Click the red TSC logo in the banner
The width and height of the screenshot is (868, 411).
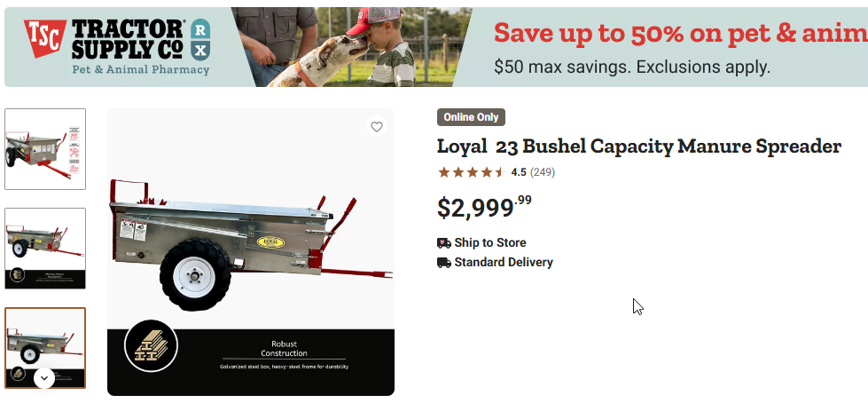(43, 36)
